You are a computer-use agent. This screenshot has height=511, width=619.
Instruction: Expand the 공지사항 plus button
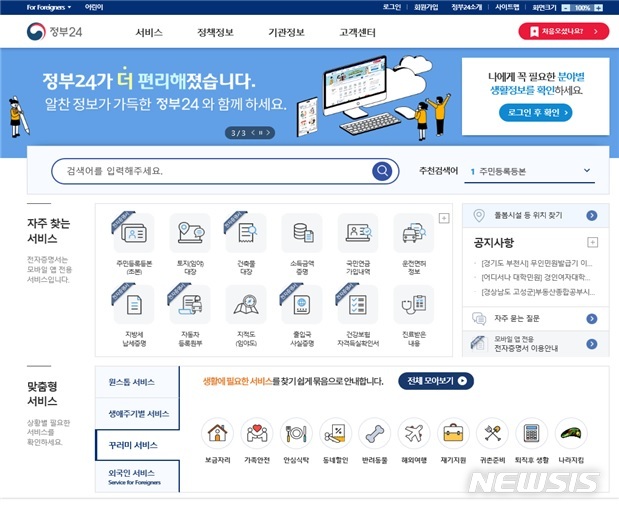click(x=593, y=242)
